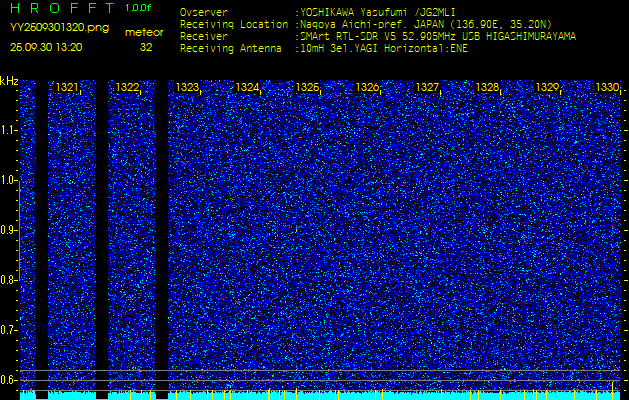
Task: Click the Receiver label
Action: tap(204, 37)
